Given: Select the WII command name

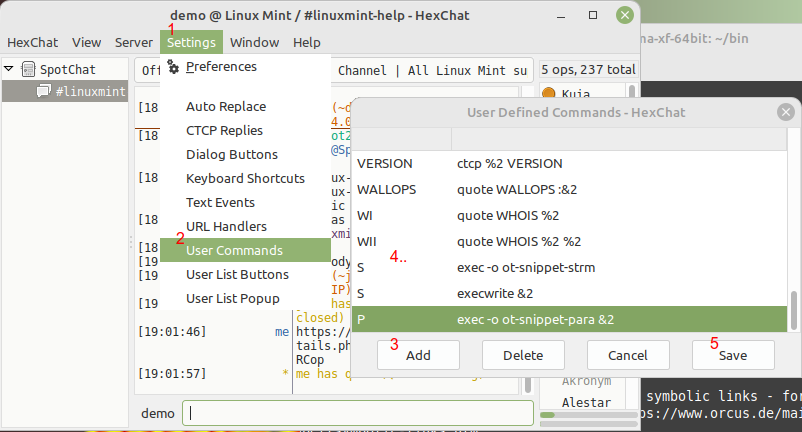Looking at the screenshot, I should (367, 242).
